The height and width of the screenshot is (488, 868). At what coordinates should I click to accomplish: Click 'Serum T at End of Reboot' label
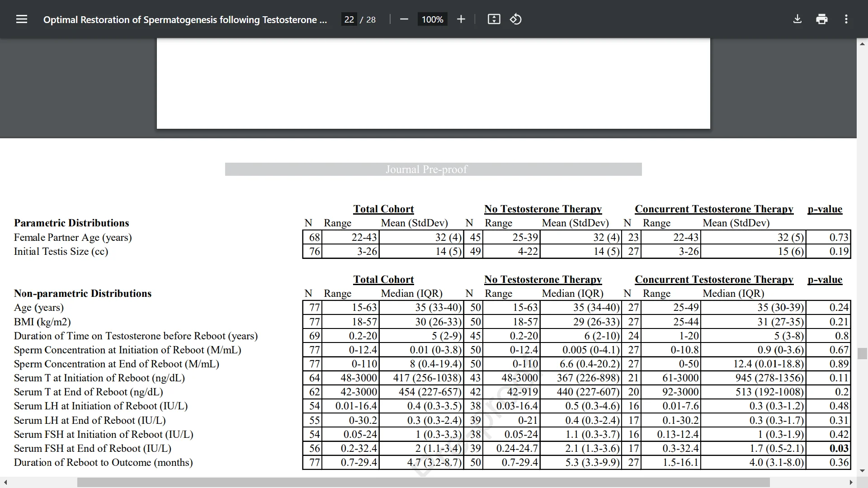pos(89,392)
